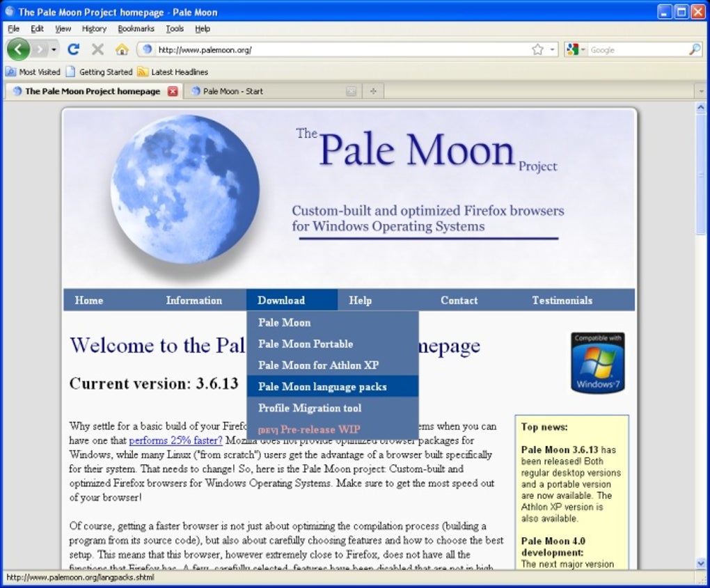Bookmark this page with the star icon
The image size is (710, 588).
[x=537, y=49]
